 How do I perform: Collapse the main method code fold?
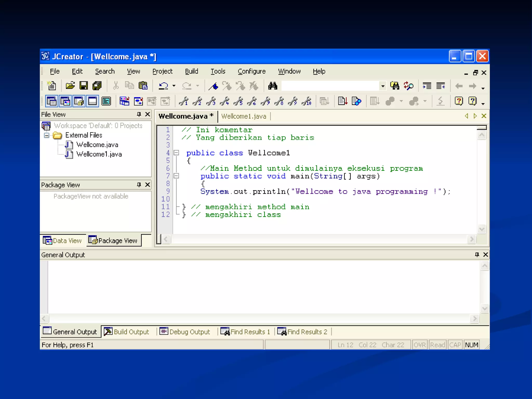176,176
